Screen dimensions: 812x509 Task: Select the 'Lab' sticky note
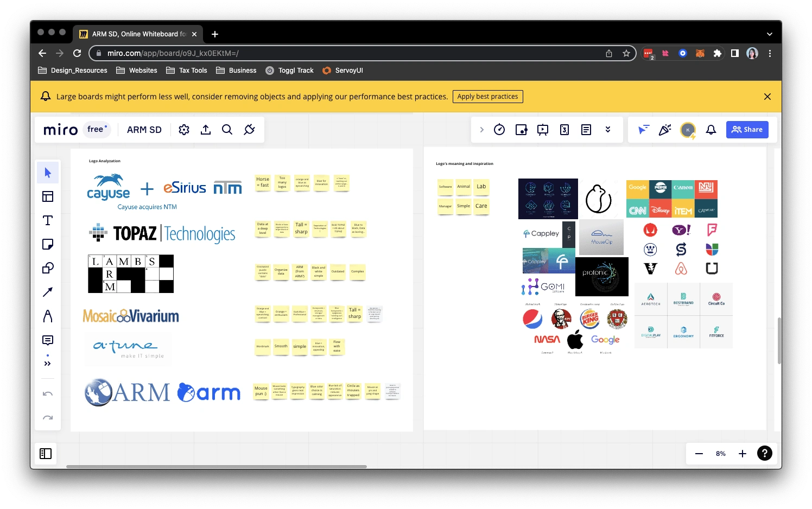click(481, 187)
